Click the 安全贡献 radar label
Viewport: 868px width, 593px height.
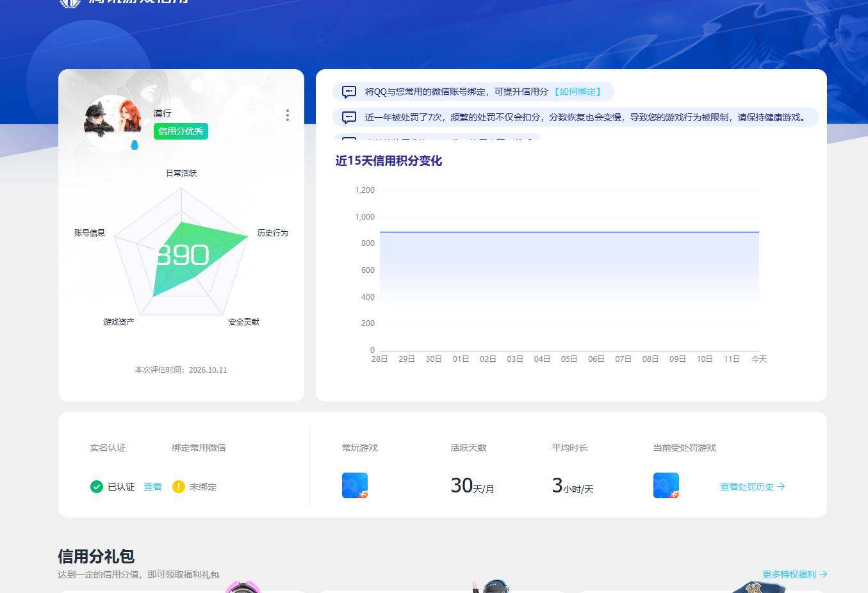[x=243, y=321]
